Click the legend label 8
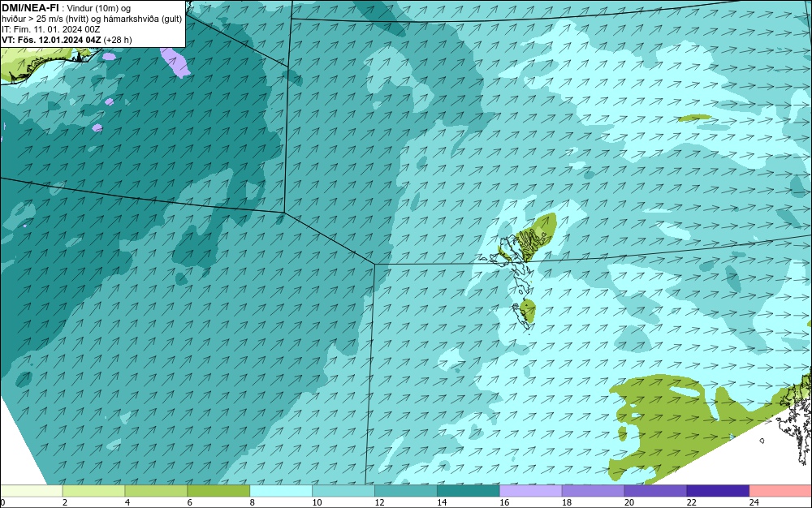Screen dimensions: 812x508 click(x=253, y=502)
